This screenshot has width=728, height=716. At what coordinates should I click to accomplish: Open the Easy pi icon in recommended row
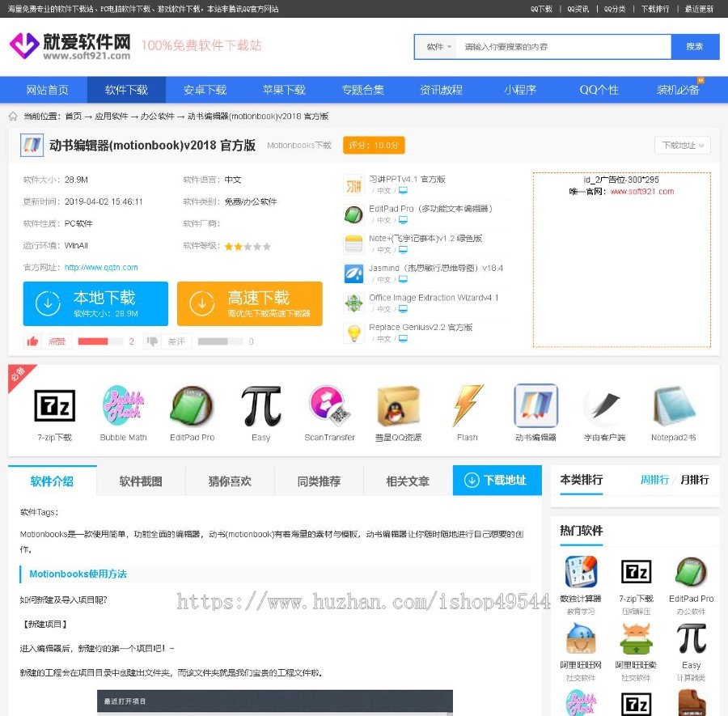(x=261, y=406)
